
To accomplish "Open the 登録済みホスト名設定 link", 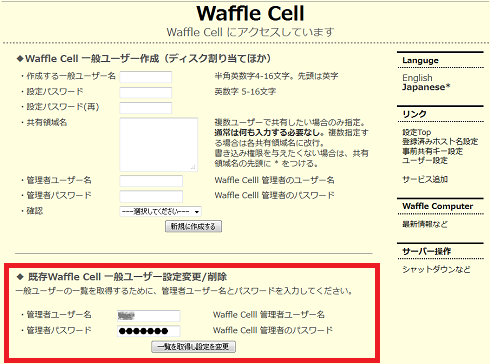I will (440, 142).
